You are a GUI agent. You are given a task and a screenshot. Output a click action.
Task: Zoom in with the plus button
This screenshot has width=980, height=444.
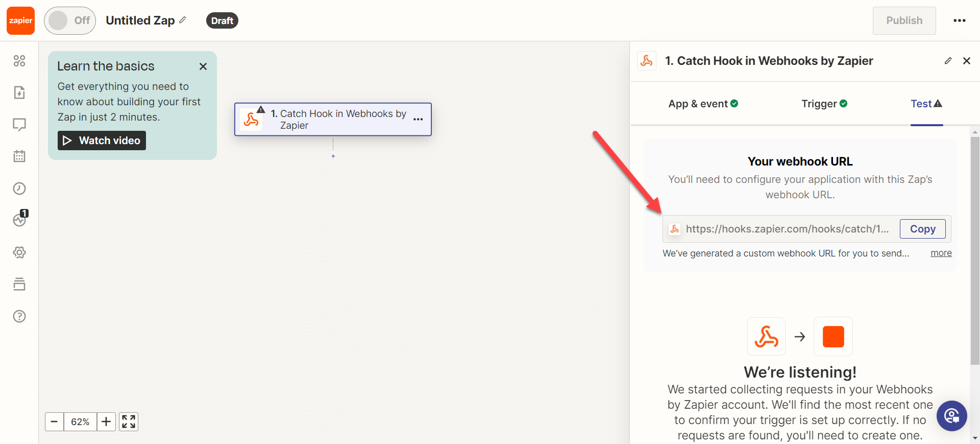pos(106,422)
